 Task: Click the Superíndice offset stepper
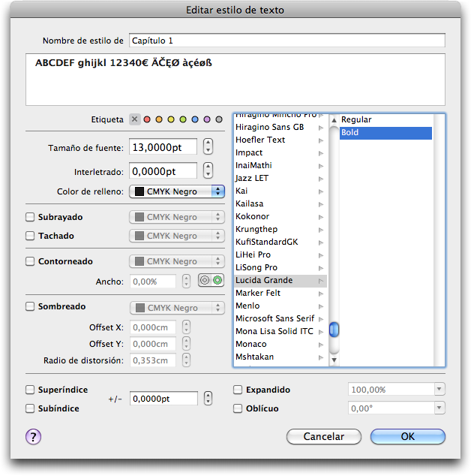click(208, 398)
